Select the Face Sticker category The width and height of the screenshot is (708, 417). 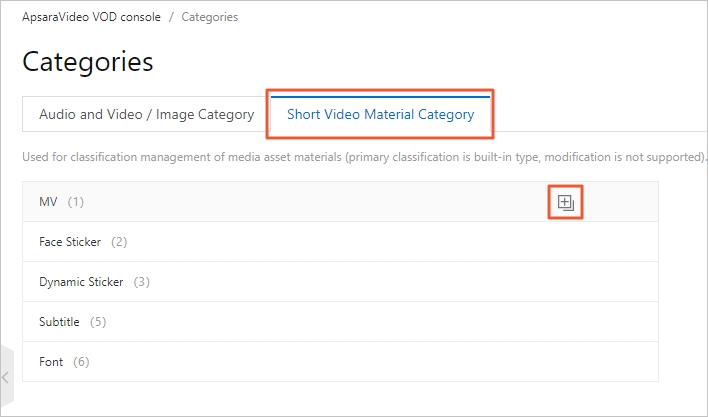coord(70,242)
